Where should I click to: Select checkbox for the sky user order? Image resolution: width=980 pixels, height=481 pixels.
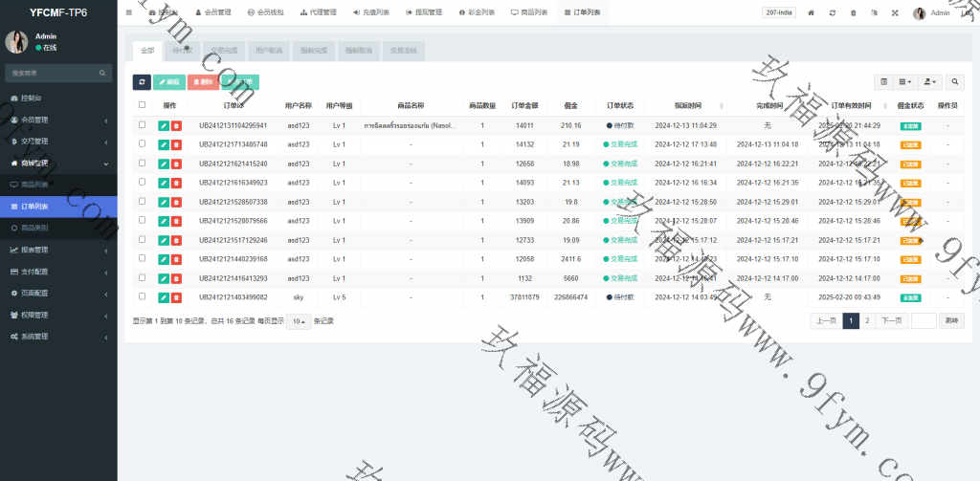pos(143,297)
